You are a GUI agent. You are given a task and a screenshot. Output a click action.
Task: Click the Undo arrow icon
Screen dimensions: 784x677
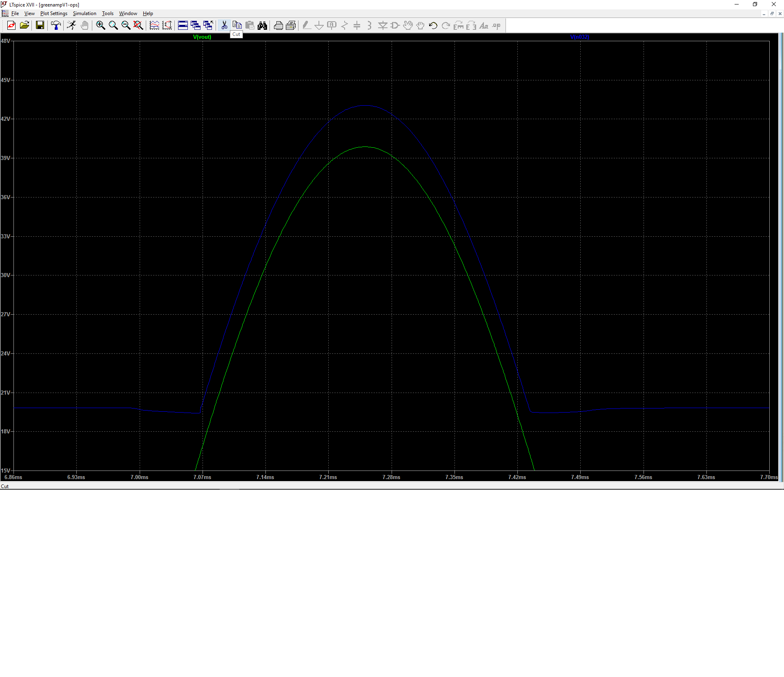point(433,25)
